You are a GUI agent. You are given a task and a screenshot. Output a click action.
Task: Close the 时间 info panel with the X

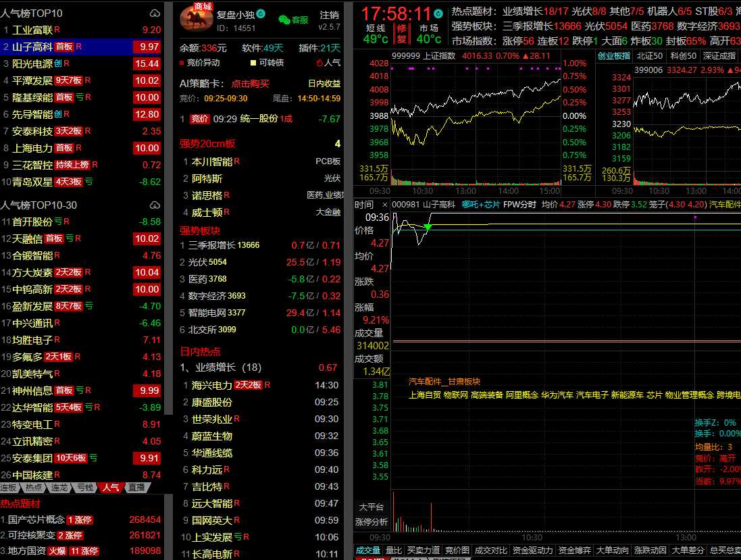point(385,205)
